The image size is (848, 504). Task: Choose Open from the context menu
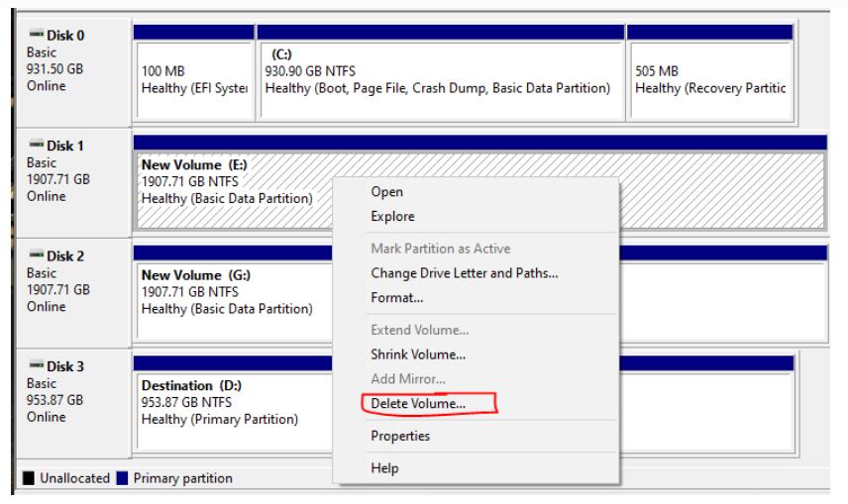pos(386,192)
